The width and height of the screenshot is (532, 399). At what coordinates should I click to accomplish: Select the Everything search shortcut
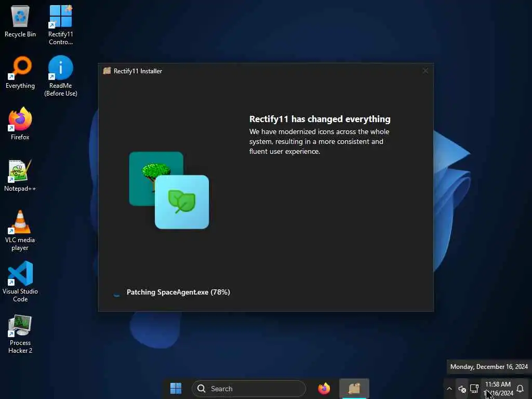pyautogui.click(x=20, y=73)
